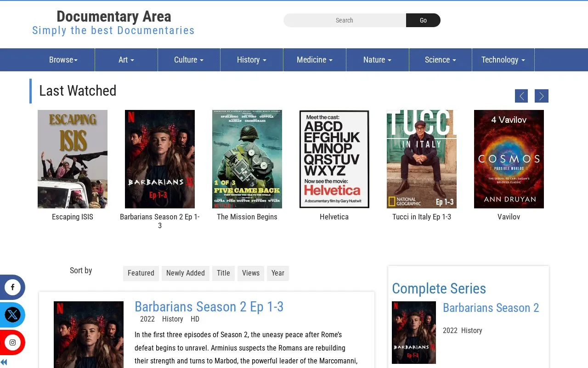Open the Cosmos Vavilov poster thumbnail
The height and width of the screenshot is (368, 588).
pos(509,159)
